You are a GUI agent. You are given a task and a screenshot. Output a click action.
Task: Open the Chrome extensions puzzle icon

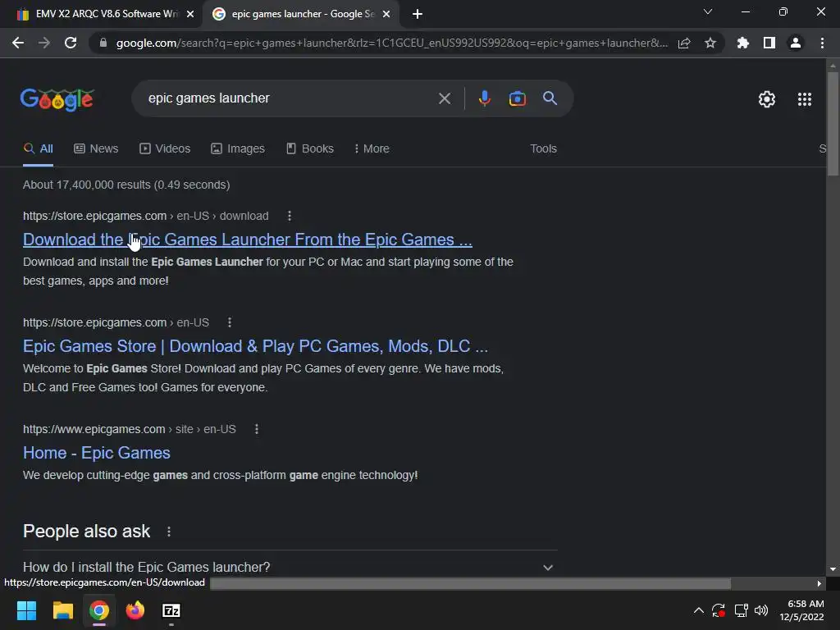click(x=743, y=43)
